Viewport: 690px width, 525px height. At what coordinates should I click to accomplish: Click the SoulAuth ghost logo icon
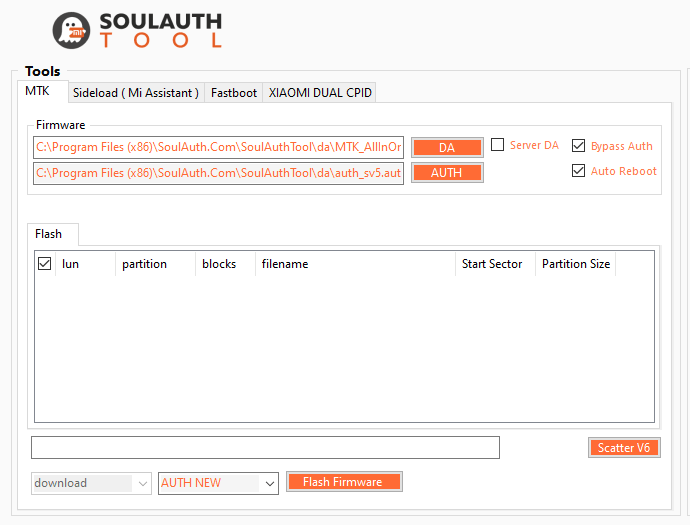click(x=71, y=30)
